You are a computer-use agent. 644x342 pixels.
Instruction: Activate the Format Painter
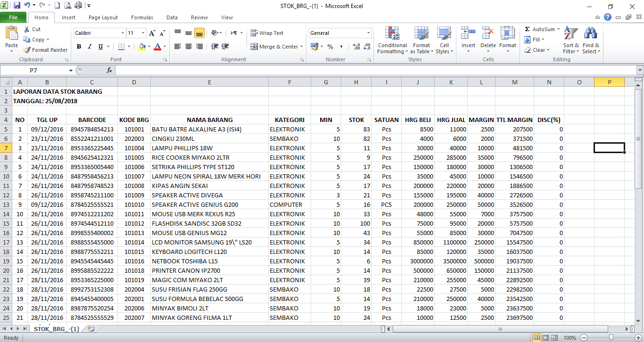coord(46,50)
